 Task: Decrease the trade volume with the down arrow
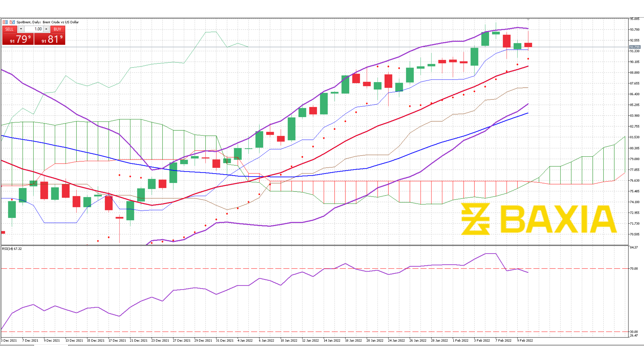pyautogui.click(x=21, y=29)
